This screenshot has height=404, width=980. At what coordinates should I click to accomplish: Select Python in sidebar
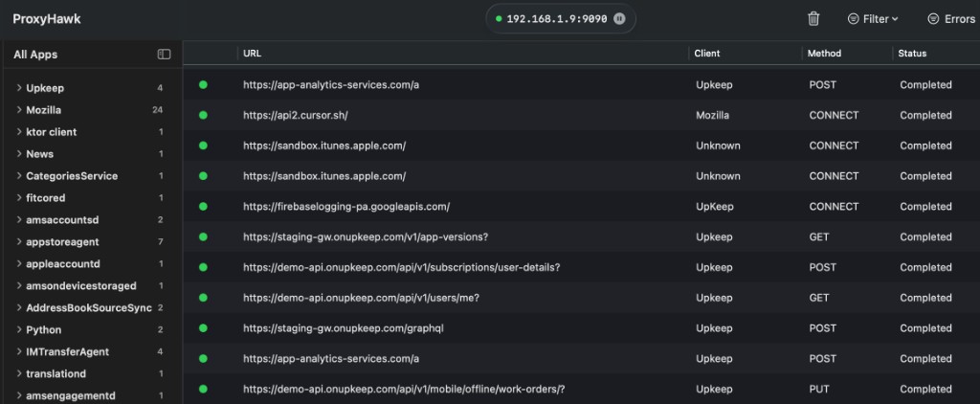44,329
